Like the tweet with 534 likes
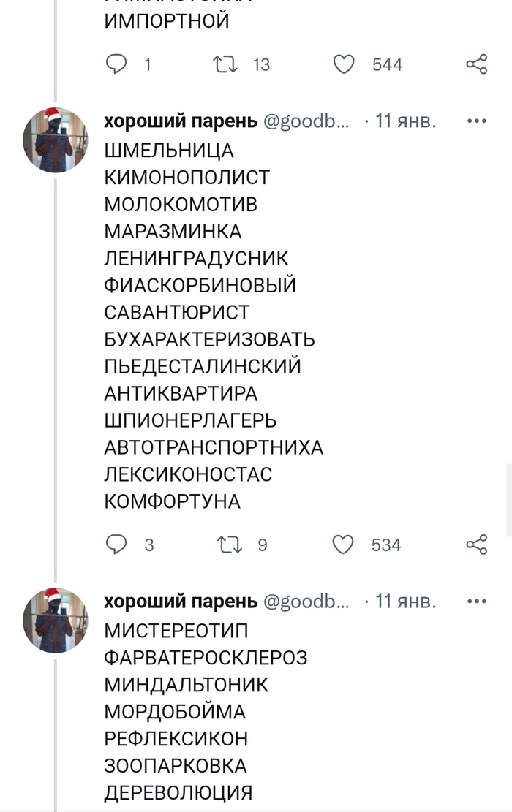 (344, 545)
